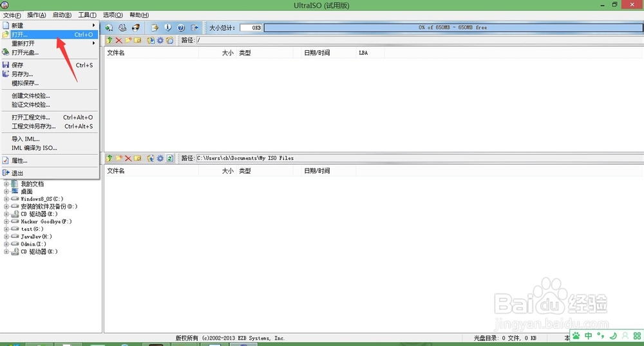Expand the Odmin (I:) drive node
Screen dimensions: 644x346
point(6,244)
